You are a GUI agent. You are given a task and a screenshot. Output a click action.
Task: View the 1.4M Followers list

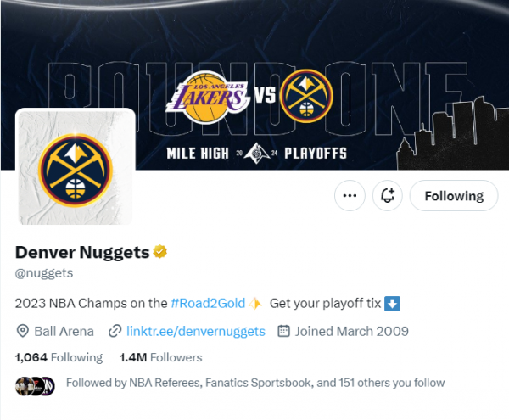(161, 357)
